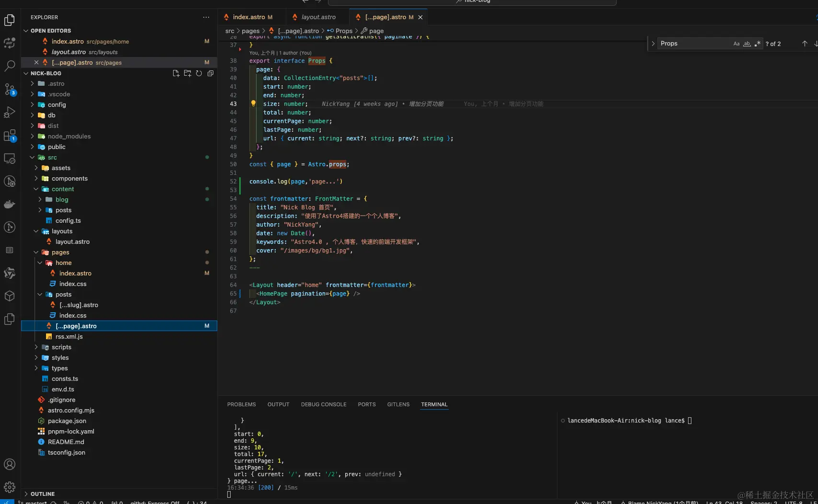Collapse the OPEN EDITORS section

(50, 31)
